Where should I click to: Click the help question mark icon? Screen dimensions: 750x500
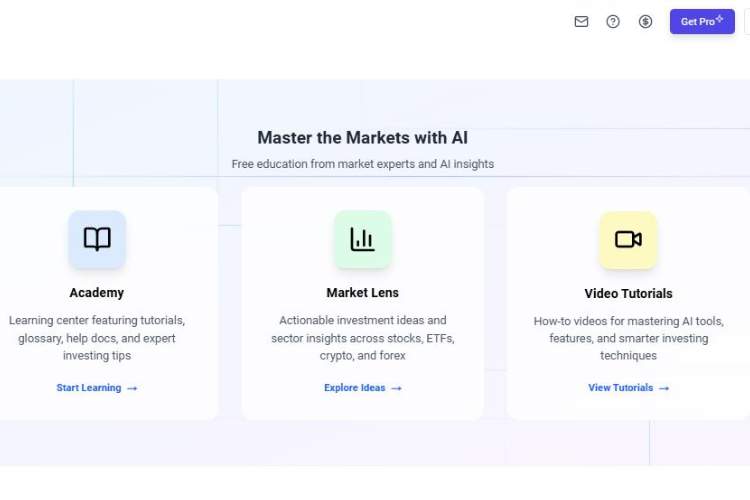click(x=613, y=21)
